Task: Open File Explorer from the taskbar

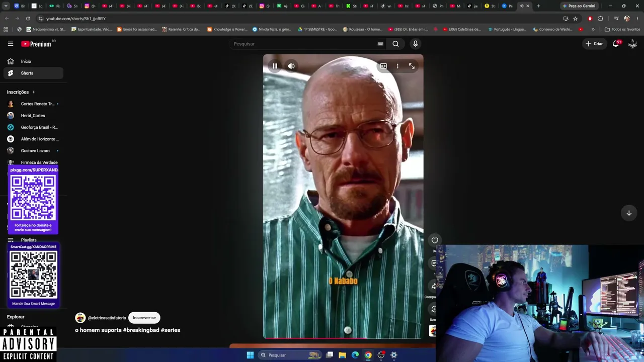Action: click(342, 355)
